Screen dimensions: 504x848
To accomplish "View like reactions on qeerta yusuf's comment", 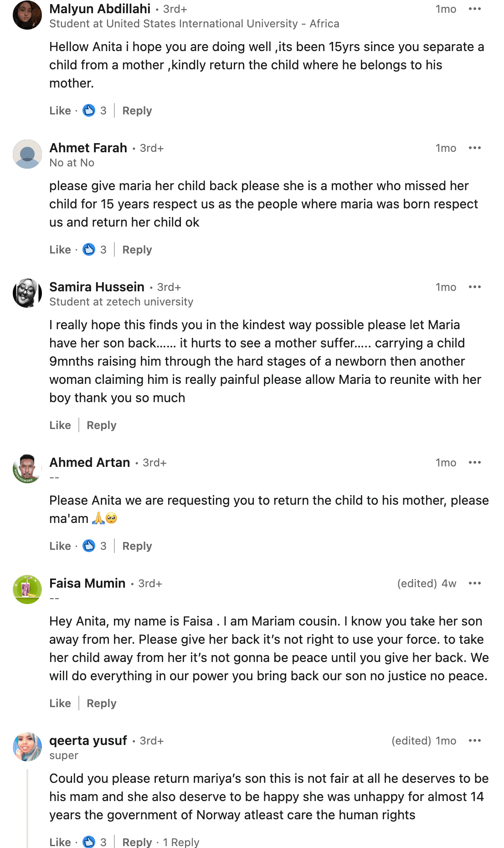I will [94, 842].
